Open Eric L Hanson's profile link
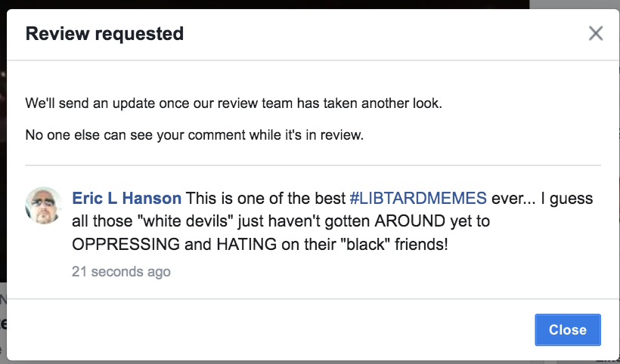620x364 pixels. click(126, 198)
